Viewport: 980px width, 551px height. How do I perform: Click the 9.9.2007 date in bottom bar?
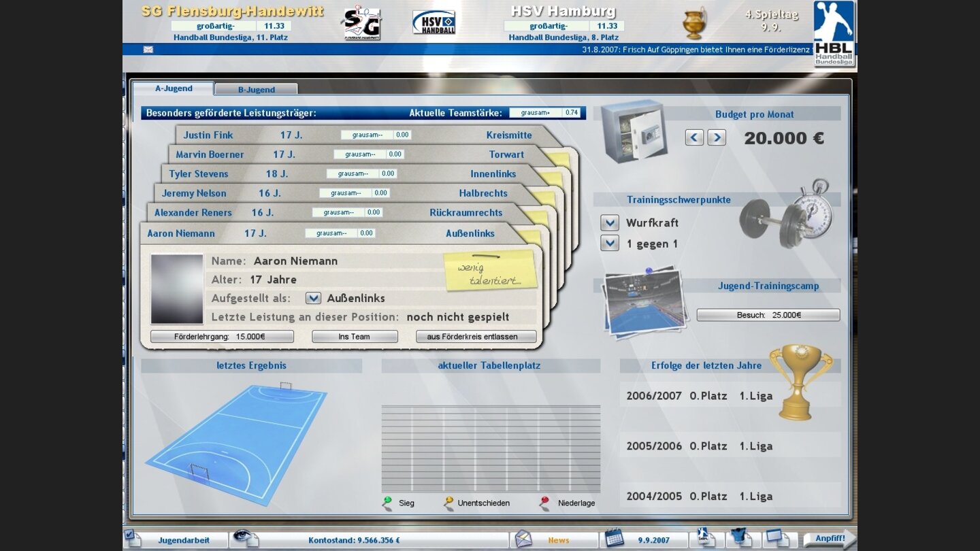[x=653, y=540]
